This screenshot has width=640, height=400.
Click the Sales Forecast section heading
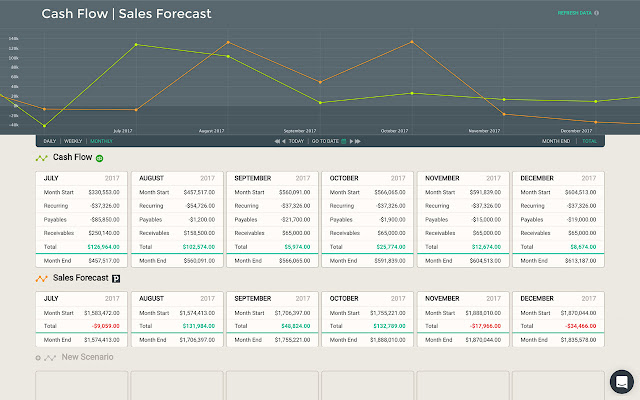click(81, 278)
